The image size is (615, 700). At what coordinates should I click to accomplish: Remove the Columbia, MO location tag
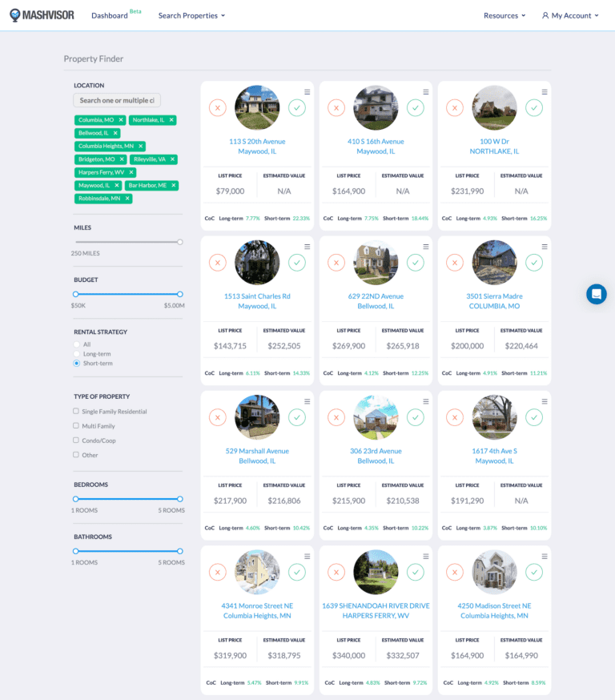tap(121, 120)
